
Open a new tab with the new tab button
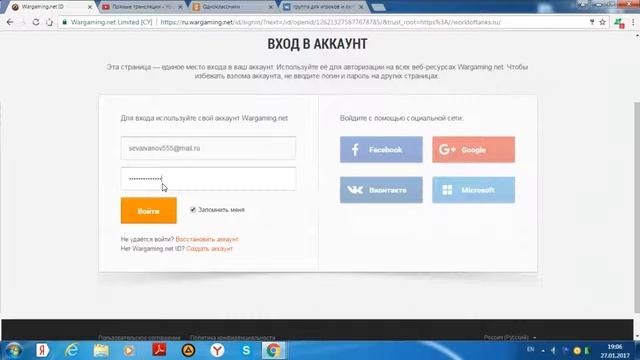coord(378,7)
